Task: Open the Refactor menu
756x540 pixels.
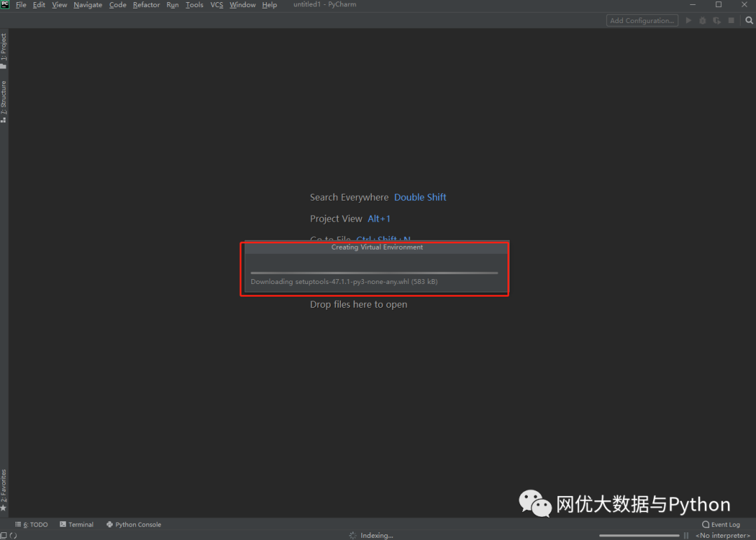Action: click(x=146, y=5)
